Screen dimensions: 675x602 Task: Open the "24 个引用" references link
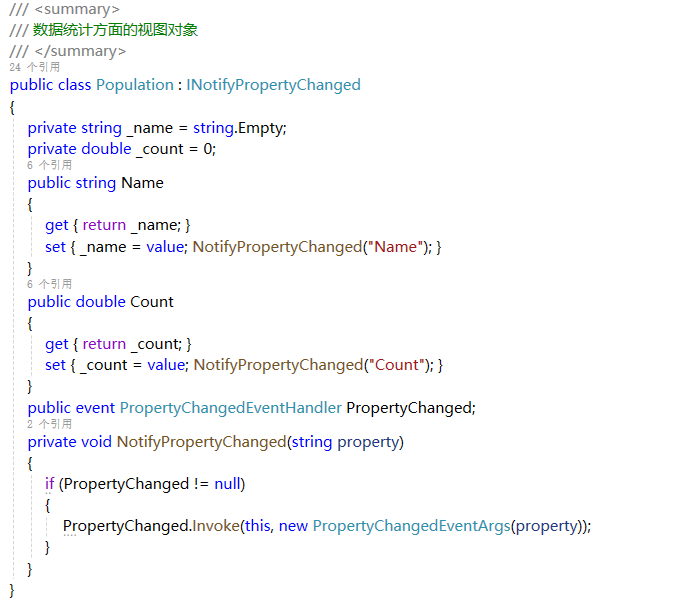pos(34,67)
